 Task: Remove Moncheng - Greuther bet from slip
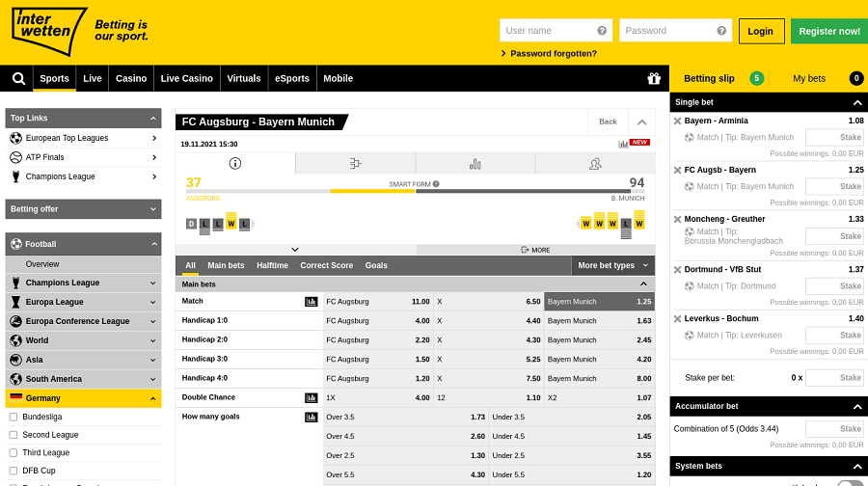point(677,219)
